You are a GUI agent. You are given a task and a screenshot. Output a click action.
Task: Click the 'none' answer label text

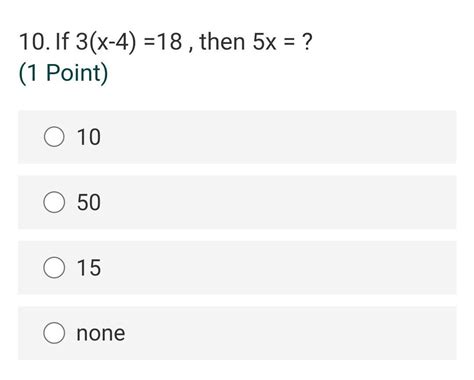(x=101, y=333)
